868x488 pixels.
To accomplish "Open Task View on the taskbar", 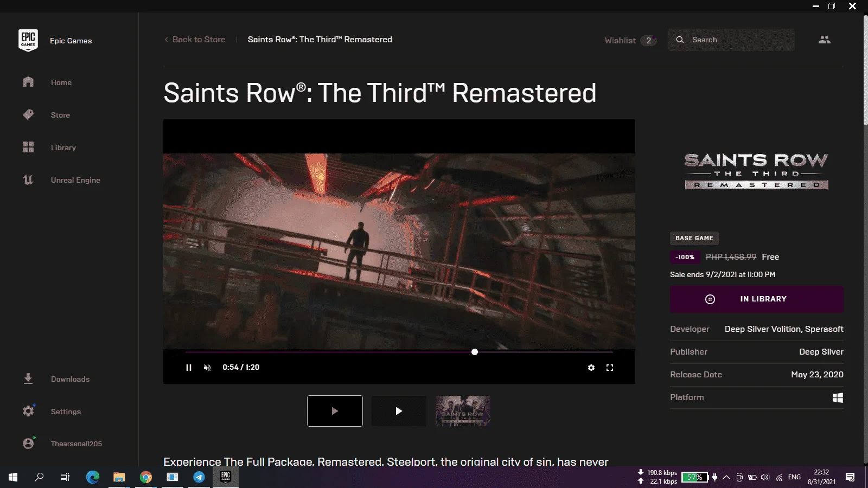I will tap(65, 477).
